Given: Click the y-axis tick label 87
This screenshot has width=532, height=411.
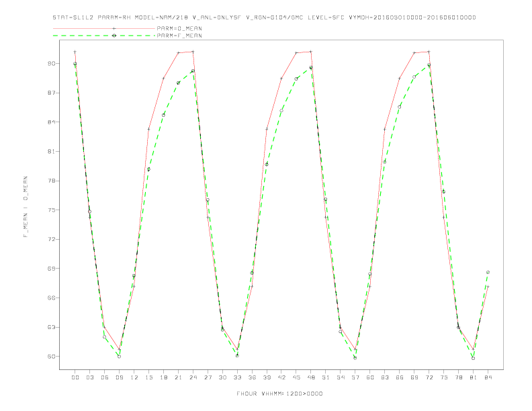Looking at the screenshot, I should pyautogui.click(x=52, y=93).
